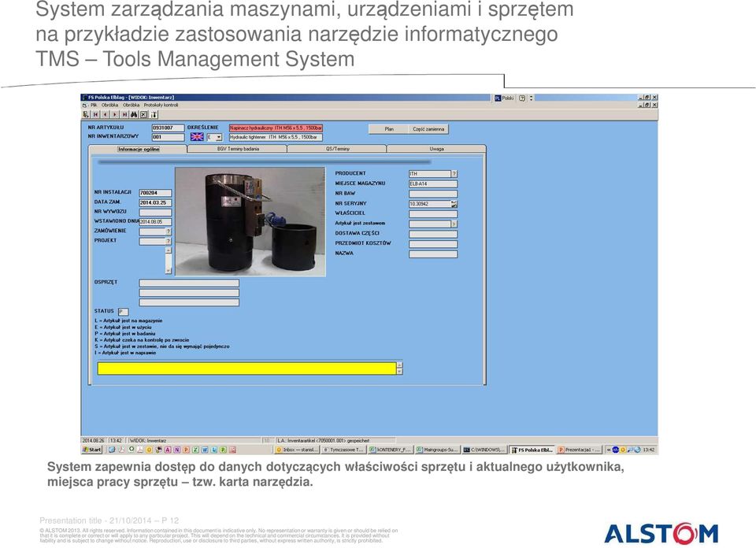Switch to BGV Terminy badania tab
756x548 pixels.
pos(238,149)
